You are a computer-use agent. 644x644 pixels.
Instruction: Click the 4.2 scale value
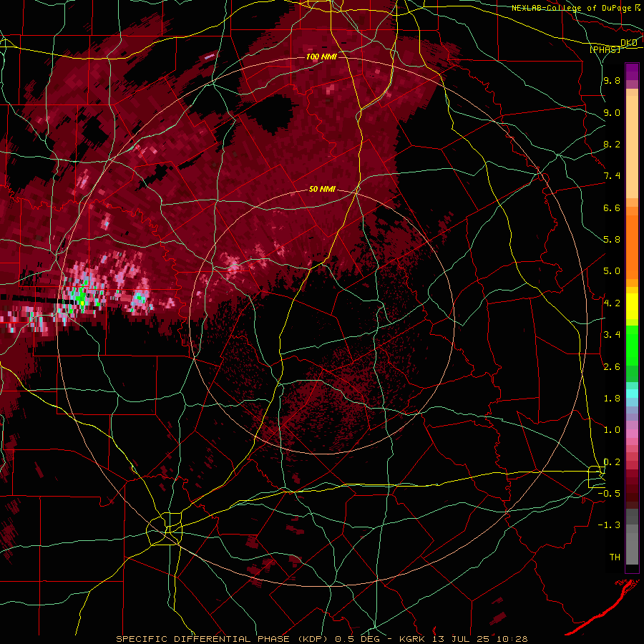[612, 303]
